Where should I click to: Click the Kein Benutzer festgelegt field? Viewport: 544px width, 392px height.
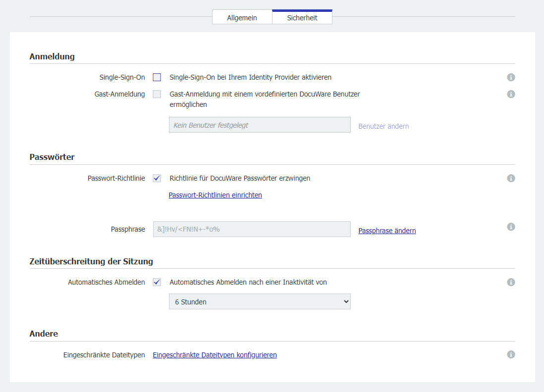pos(260,125)
